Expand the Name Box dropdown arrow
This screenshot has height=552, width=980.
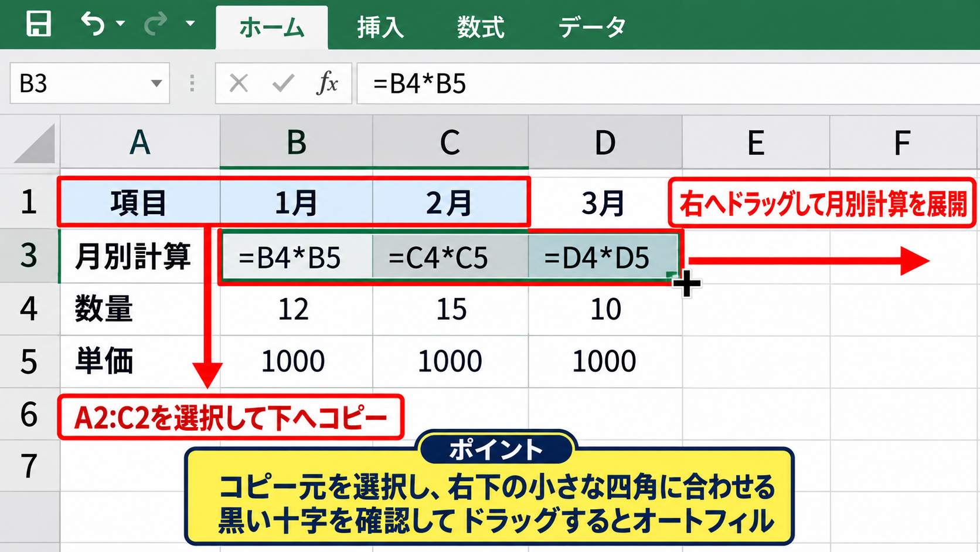coord(156,83)
